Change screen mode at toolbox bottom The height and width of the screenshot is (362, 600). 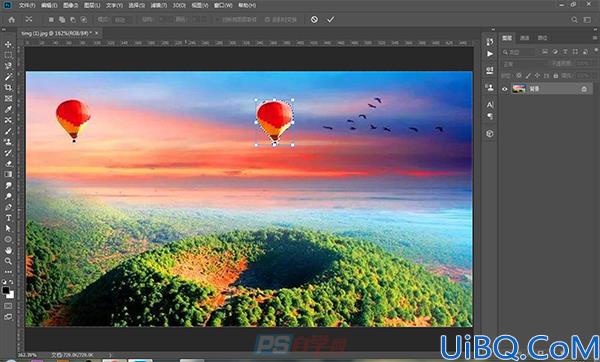8,317
